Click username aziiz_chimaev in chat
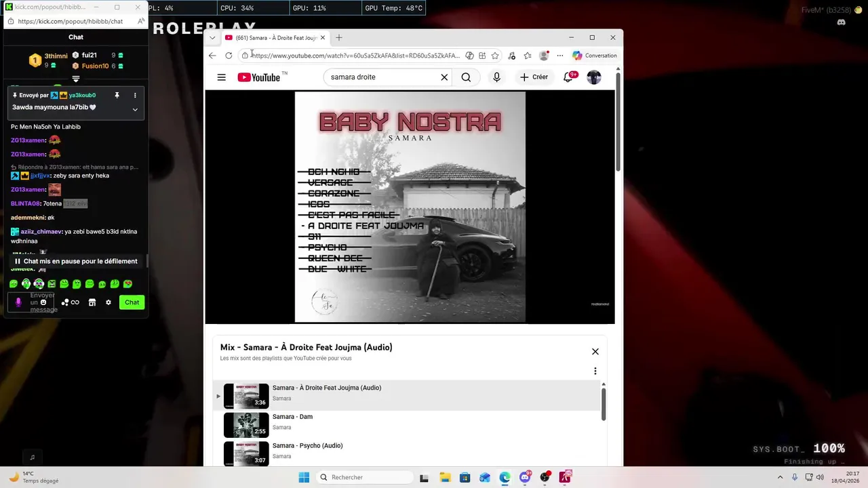This screenshot has height=488, width=868. (x=41, y=232)
